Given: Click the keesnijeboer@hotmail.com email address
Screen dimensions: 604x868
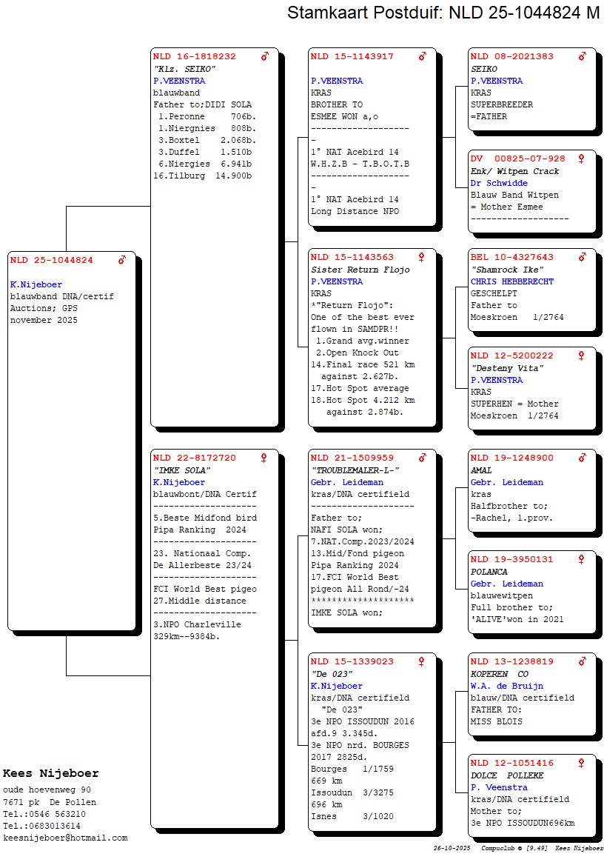Looking at the screenshot, I should (65, 838).
